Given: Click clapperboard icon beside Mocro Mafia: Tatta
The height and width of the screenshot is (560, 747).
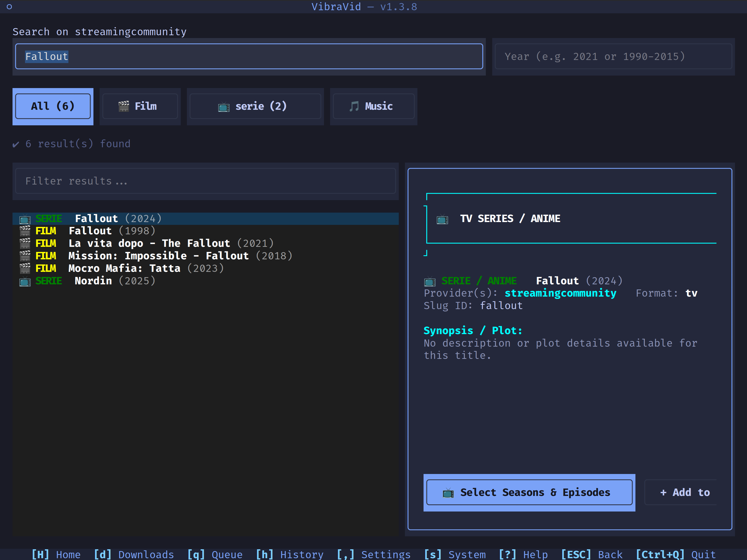Looking at the screenshot, I should [x=25, y=269].
